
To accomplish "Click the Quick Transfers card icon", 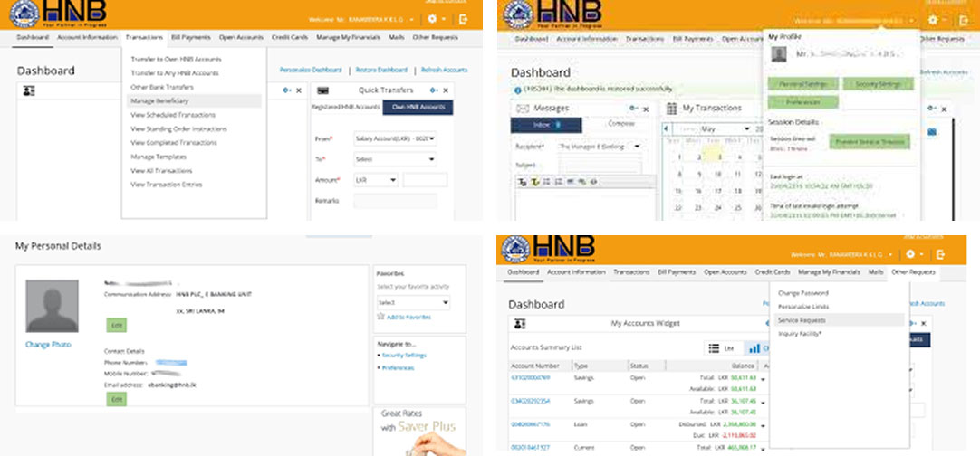I will pos(323,90).
